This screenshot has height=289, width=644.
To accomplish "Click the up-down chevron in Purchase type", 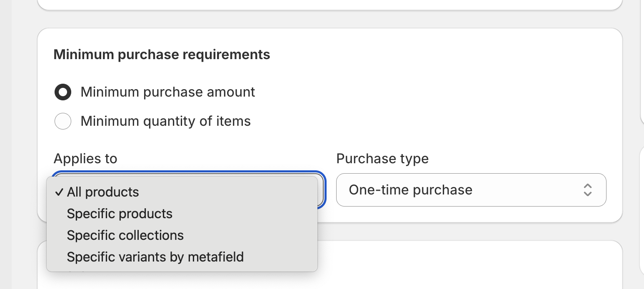I will coord(587,190).
